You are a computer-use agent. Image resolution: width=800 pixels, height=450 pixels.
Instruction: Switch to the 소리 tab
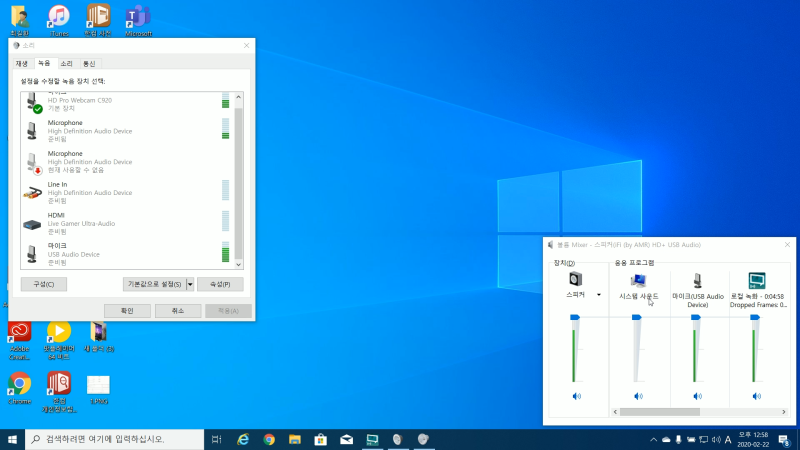66,64
